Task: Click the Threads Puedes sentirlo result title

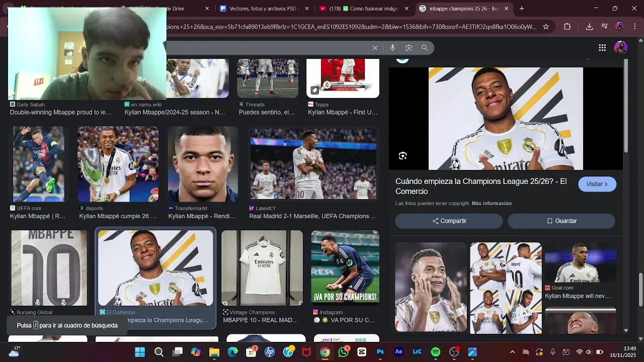Action: click(x=267, y=112)
